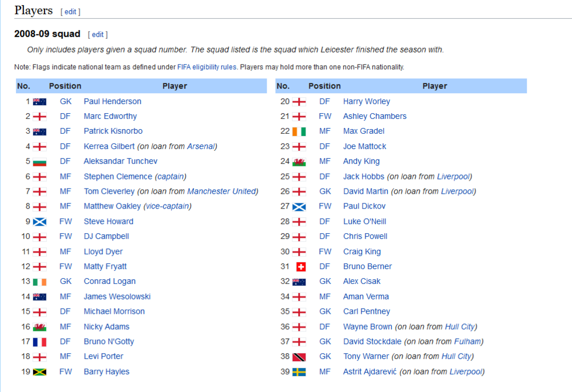The height and width of the screenshot is (392, 572).
Task: Follow the Hull City link in Wayne Brown's row
Action: coord(460,327)
